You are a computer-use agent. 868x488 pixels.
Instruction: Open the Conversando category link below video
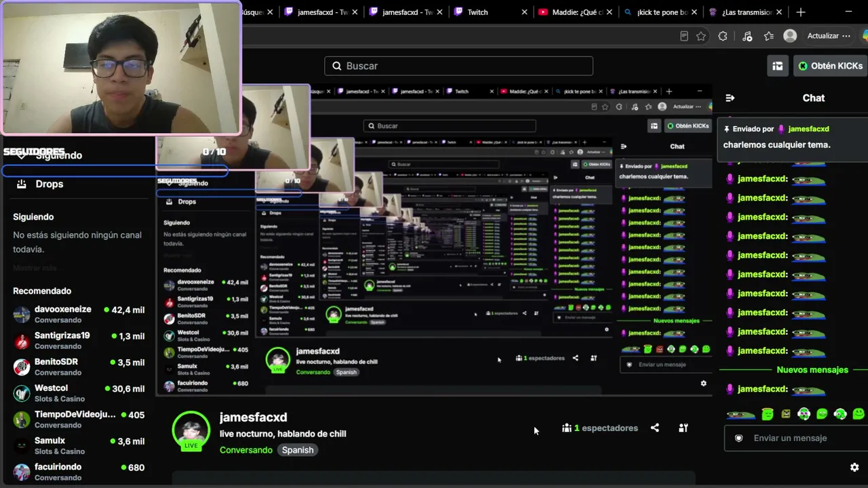245,450
